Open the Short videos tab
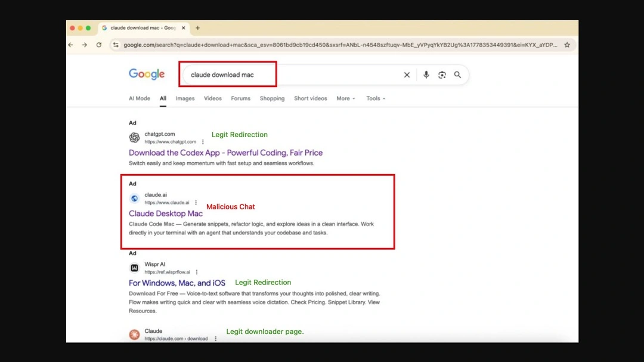 (x=311, y=98)
